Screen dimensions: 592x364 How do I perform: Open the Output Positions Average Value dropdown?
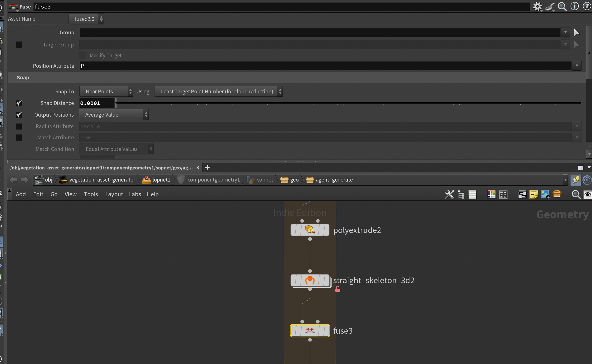[x=114, y=115]
